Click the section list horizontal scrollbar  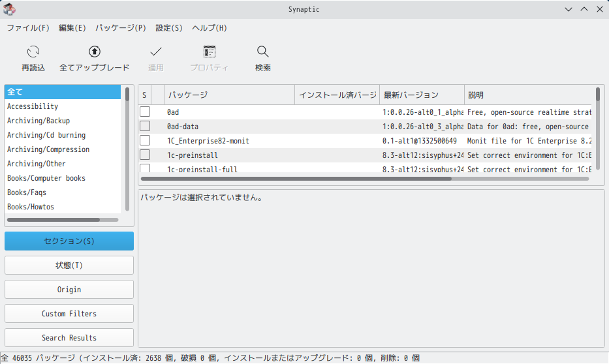(x=63, y=220)
